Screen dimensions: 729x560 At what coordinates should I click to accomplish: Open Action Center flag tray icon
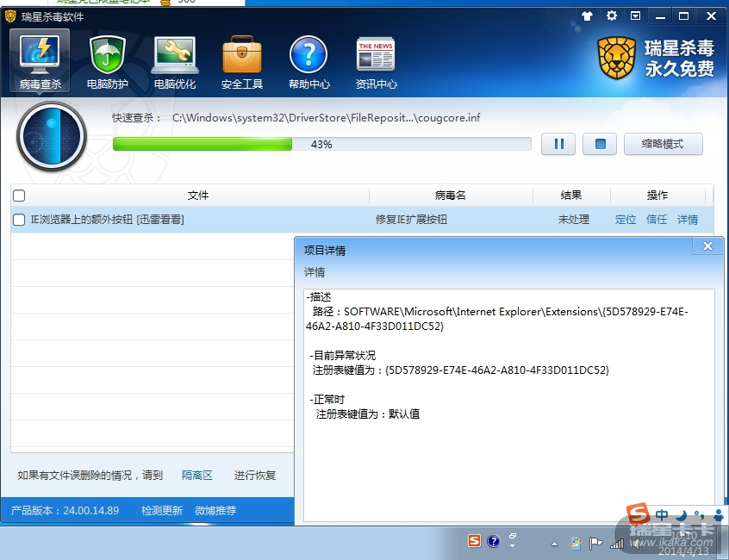pos(595,543)
